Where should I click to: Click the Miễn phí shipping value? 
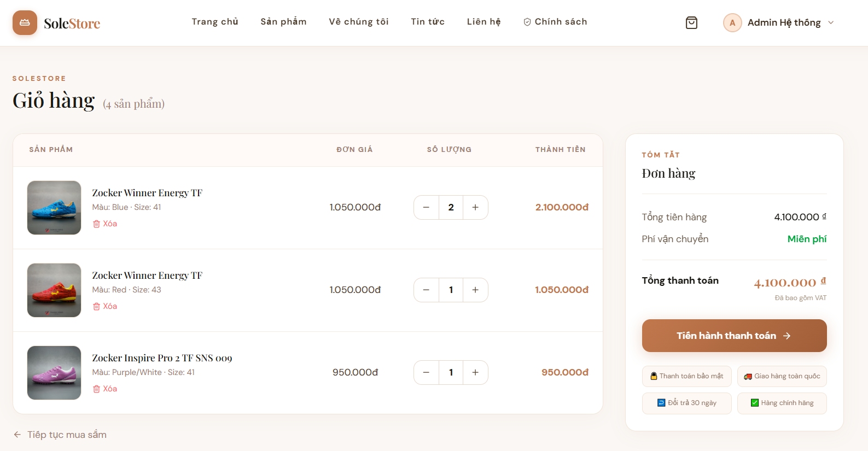807,239
